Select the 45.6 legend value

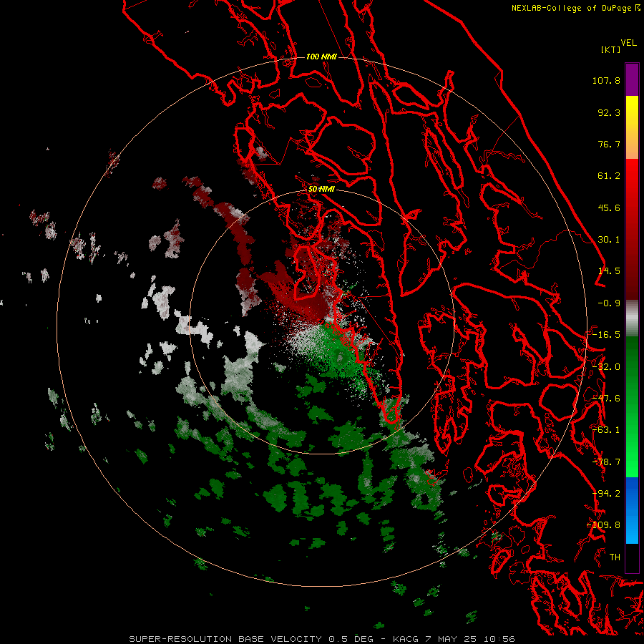pos(609,208)
